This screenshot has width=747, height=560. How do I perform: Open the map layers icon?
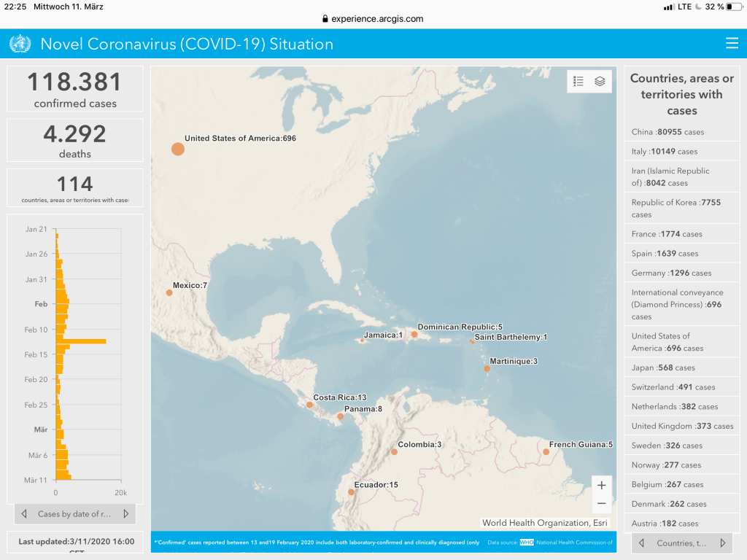(x=600, y=82)
